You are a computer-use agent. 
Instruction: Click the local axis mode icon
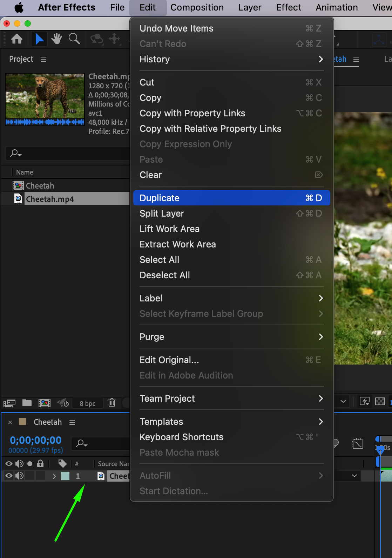tap(379, 39)
